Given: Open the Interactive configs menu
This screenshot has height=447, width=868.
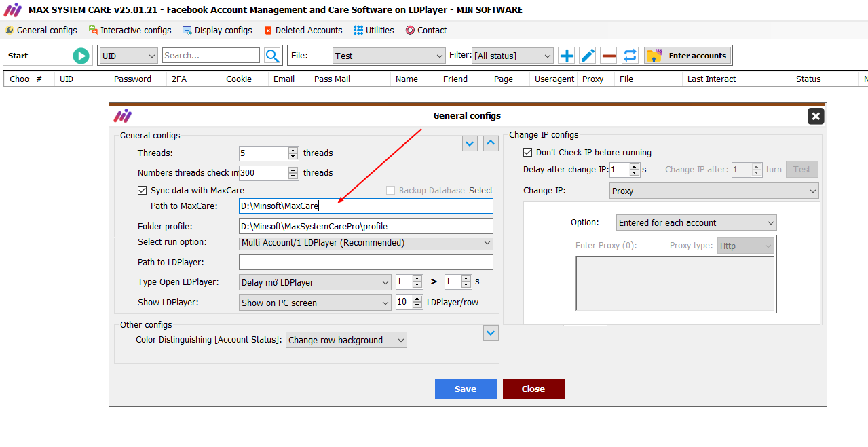Looking at the screenshot, I should (x=130, y=30).
